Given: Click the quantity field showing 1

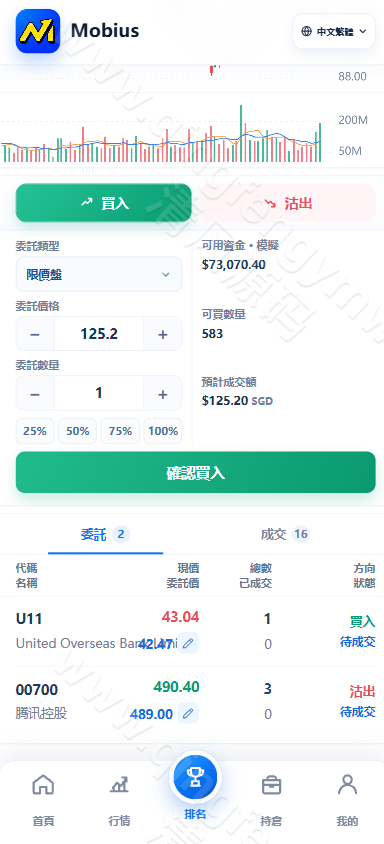Looking at the screenshot, I should (x=99, y=393).
